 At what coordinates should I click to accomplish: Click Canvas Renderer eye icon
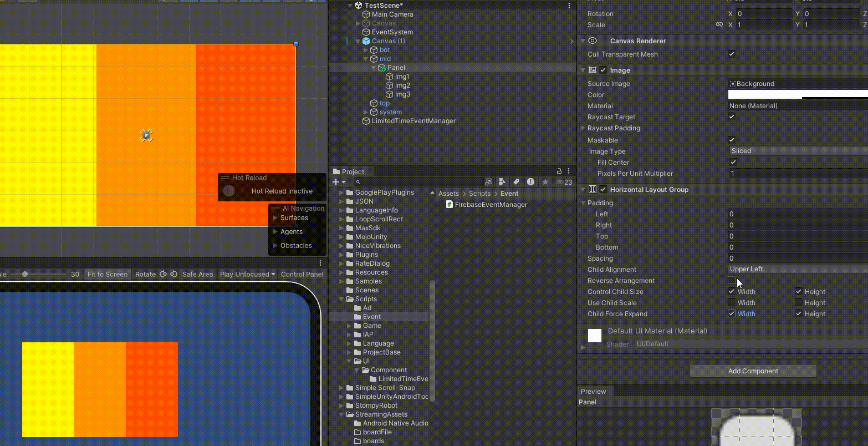point(593,41)
